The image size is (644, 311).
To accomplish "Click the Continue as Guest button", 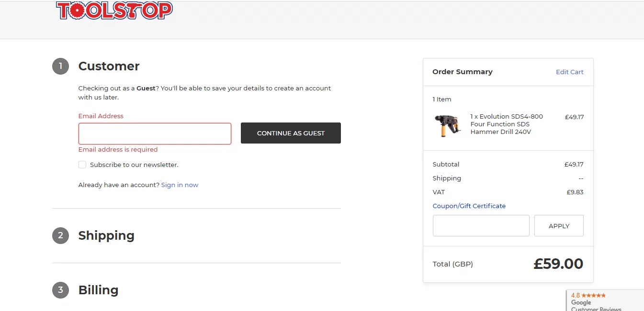I will click(x=291, y=133).
